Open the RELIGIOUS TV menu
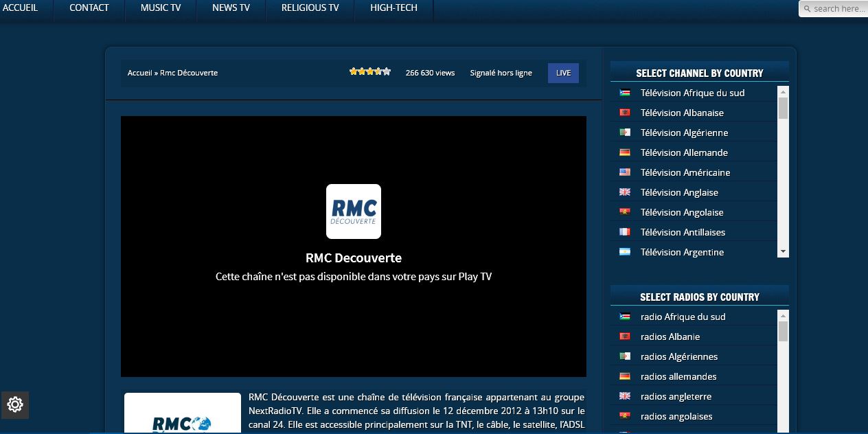Screen dimensions: 868x434 (x=310, y=8)
